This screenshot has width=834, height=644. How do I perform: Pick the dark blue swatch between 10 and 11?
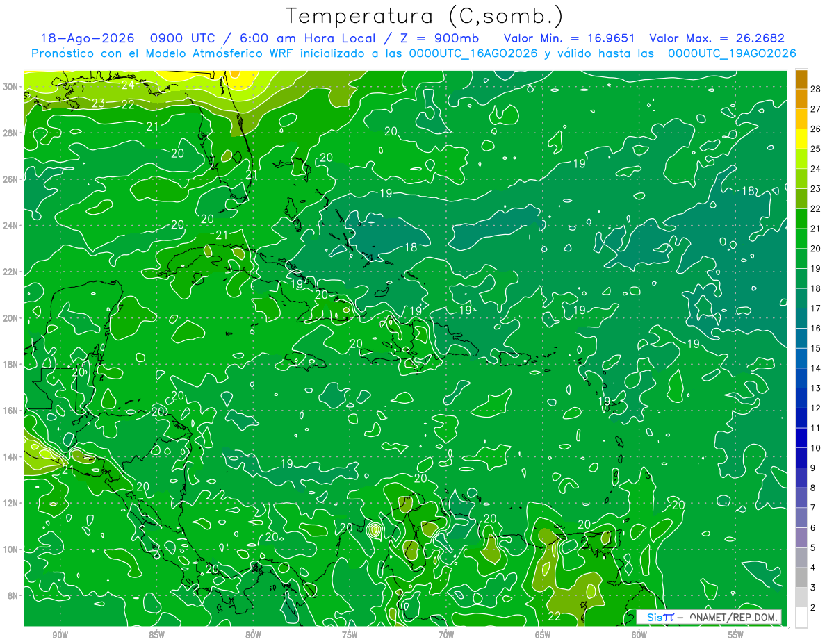click(801, 438)
